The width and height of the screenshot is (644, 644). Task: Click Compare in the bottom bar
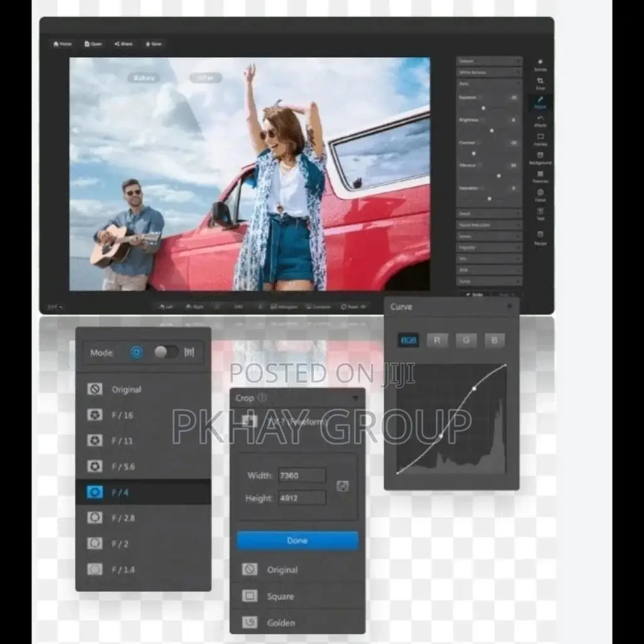[318, 307]
